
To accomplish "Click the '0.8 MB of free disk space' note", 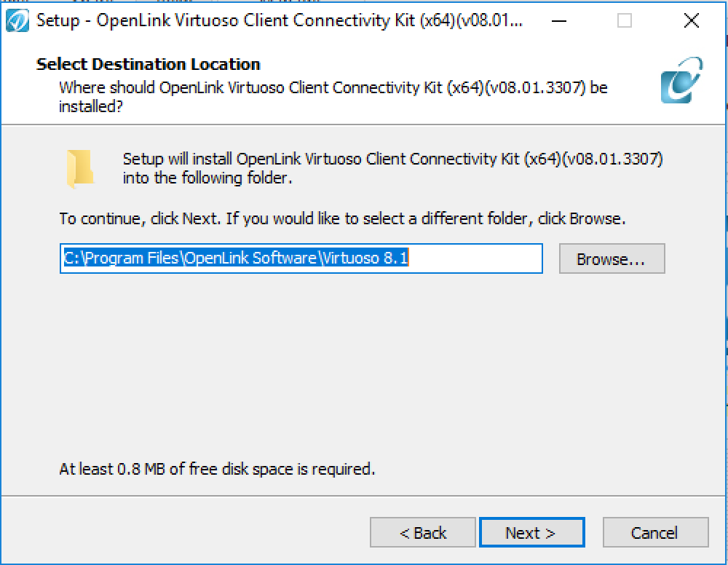I will point(217,469).
